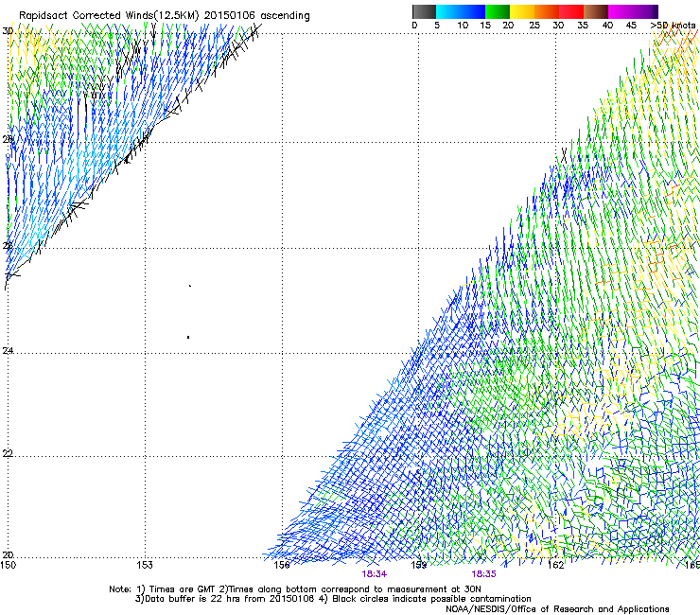Click the longitude label 156

point(282,565)
